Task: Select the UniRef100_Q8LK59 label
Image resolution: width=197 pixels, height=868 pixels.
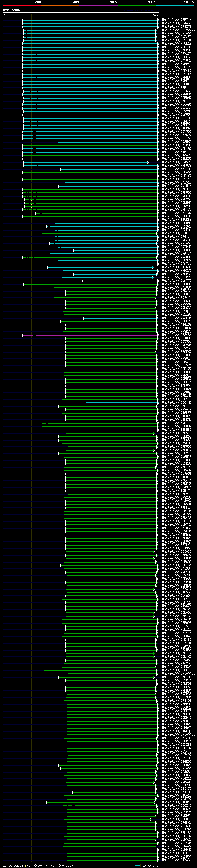Action: (176, 159)
